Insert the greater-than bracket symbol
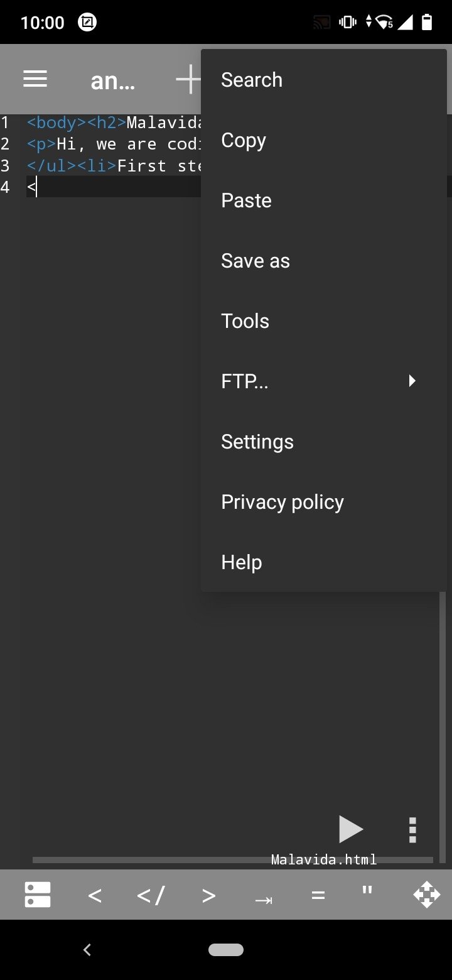The image size is (452, 980). click(x=209, y=895)
